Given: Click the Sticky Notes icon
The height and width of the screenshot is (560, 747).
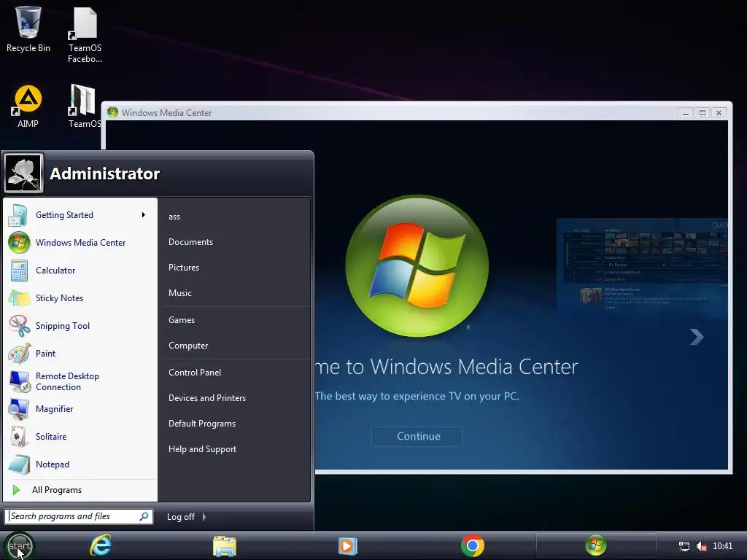Looking at the screenshot, I should 19,298.
